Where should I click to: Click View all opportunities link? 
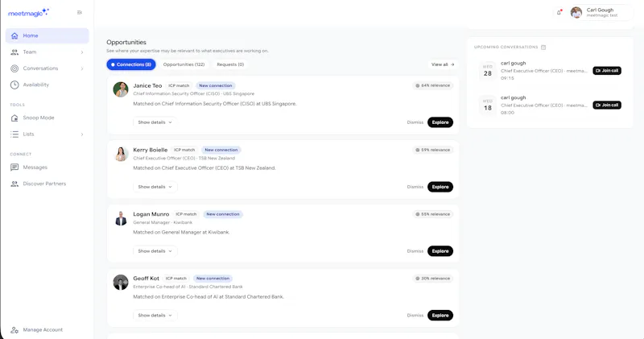pos(443,64)
